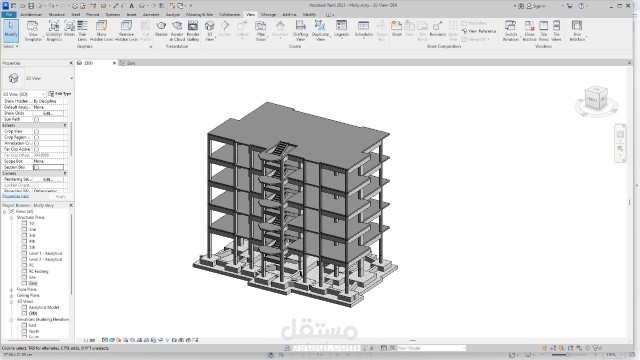This screenshot has width=640, height=360.
Task: Expand the Floor Plans tree node
Action: (11, 289)
